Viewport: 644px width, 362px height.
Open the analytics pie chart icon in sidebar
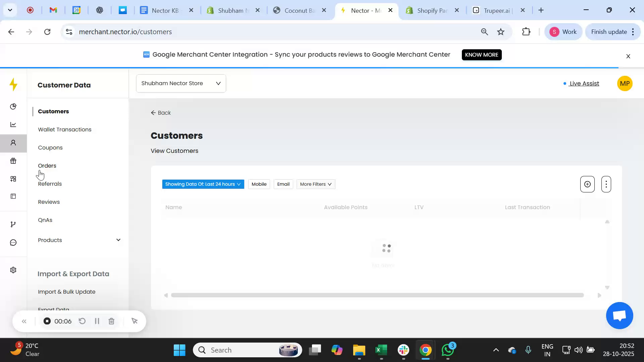13,106
